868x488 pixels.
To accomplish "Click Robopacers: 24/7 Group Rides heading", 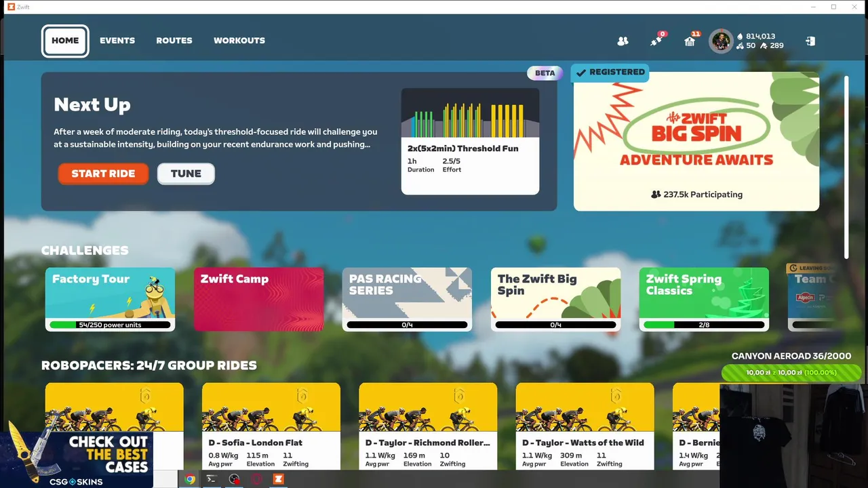I will (149, 365).
